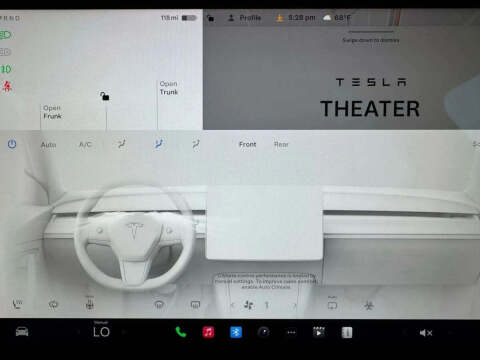Tap the swipe-down handle above Tesla Theater
480x360 pixels.
[370, 32]
